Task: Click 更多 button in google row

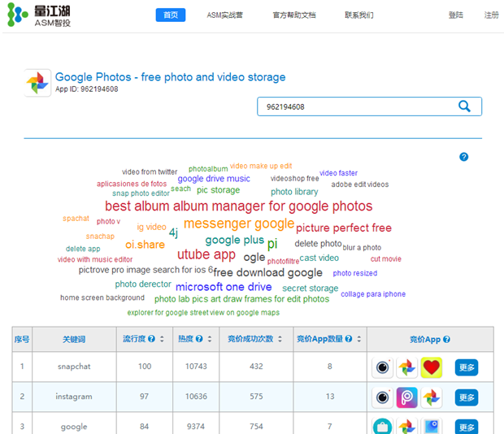Action: (467, 427)
